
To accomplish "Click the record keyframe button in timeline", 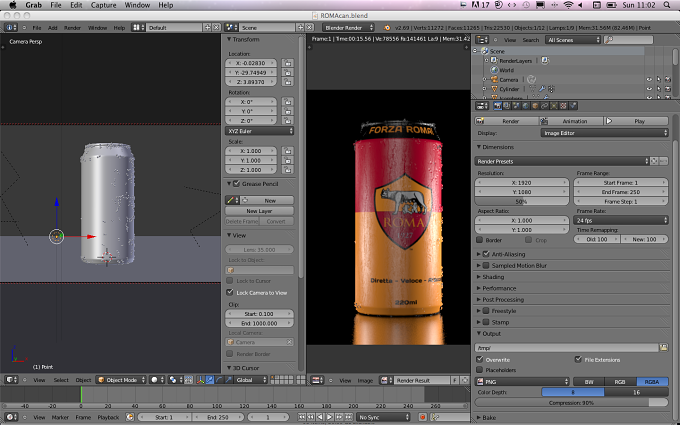I will [422, 417].
